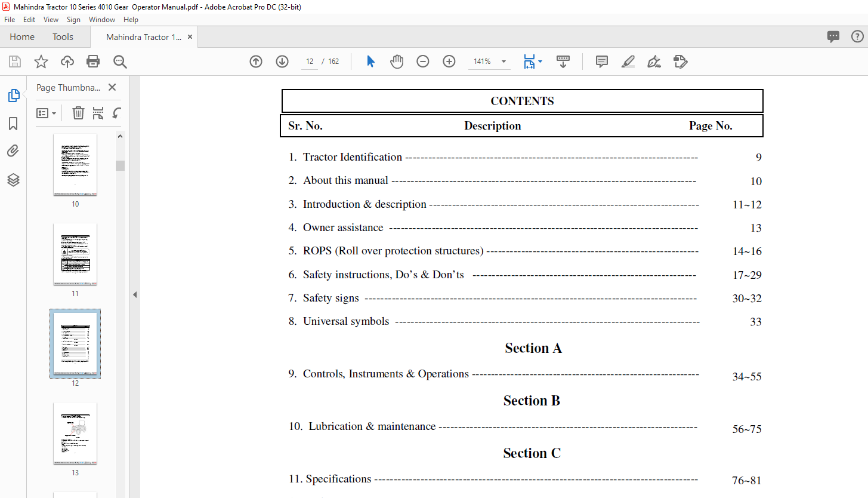Select the Mahindra Tractor document tab

coord(143,37)
